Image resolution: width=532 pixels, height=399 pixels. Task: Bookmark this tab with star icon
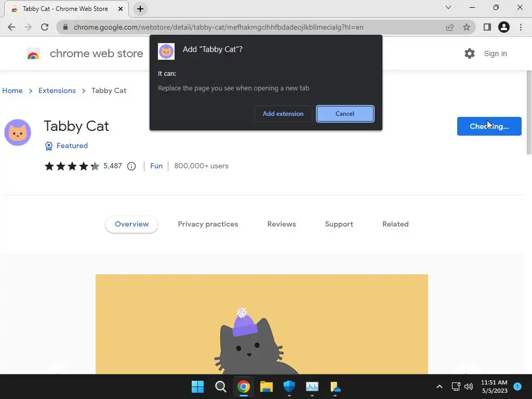tap(467, 27)
